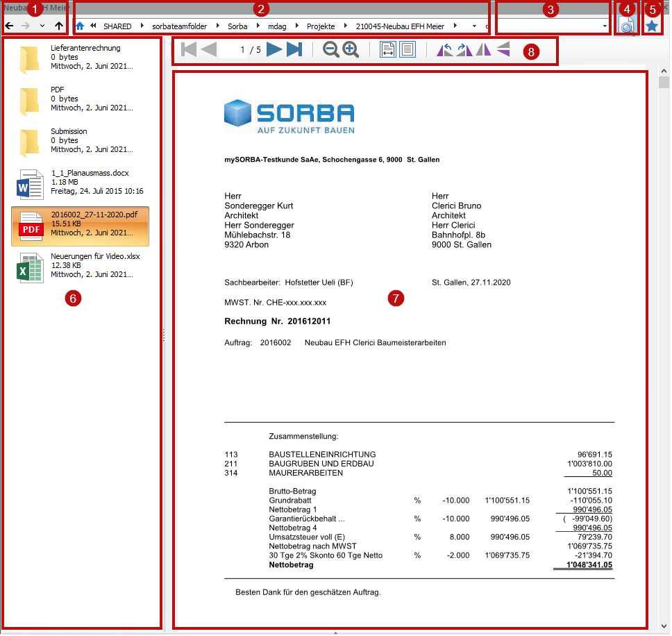
Task: Fit page to width
Action: [388, 50]
